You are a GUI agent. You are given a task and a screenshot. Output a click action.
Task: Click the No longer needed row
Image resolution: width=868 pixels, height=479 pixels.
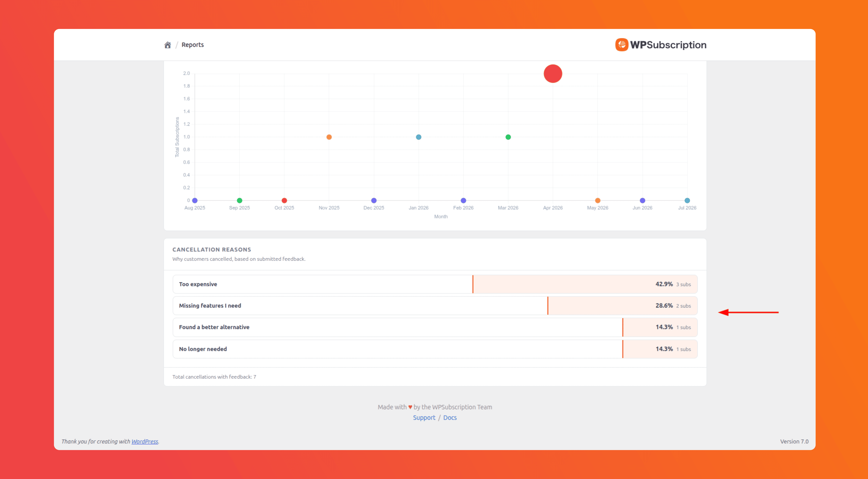[435, 349]
